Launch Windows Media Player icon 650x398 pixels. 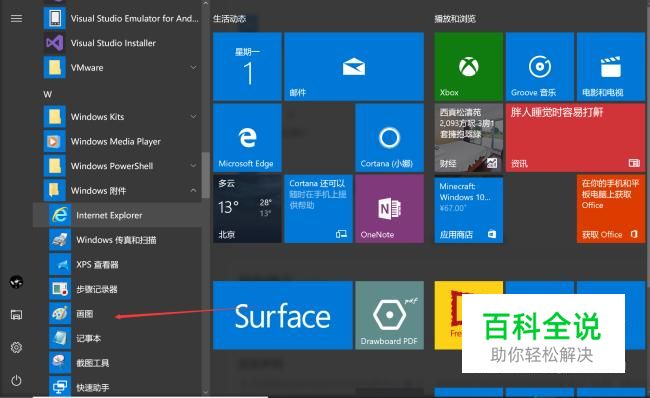(55, 141)
